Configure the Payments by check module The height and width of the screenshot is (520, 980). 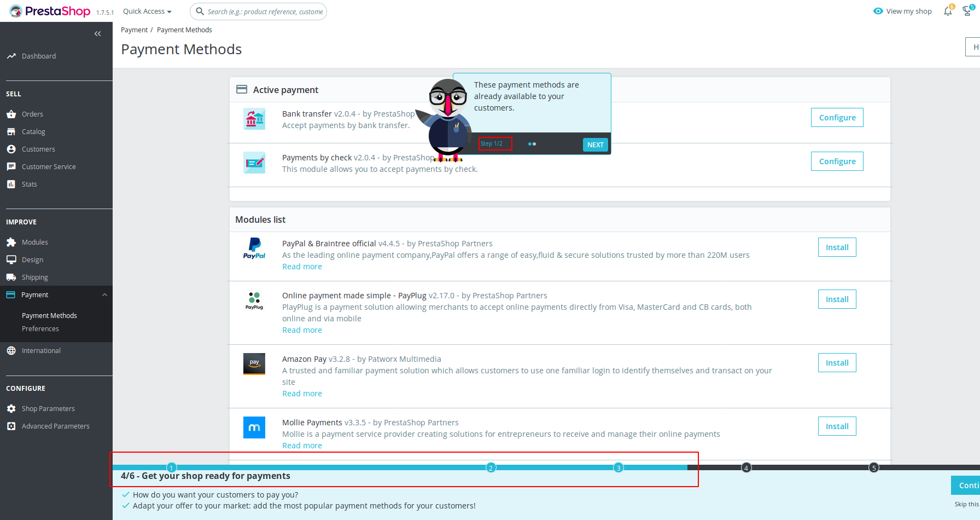click(837, 161)
